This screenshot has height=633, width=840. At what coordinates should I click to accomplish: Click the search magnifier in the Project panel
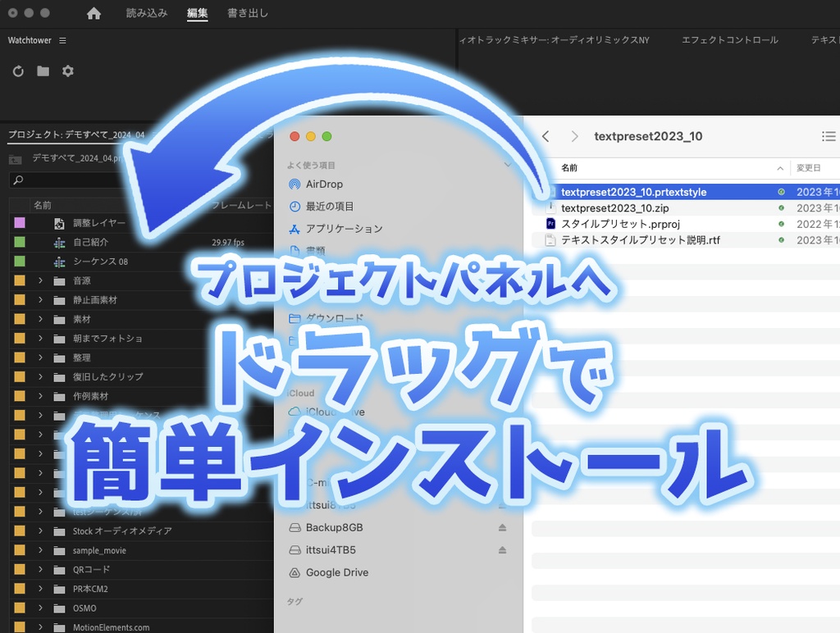point(16,182)
